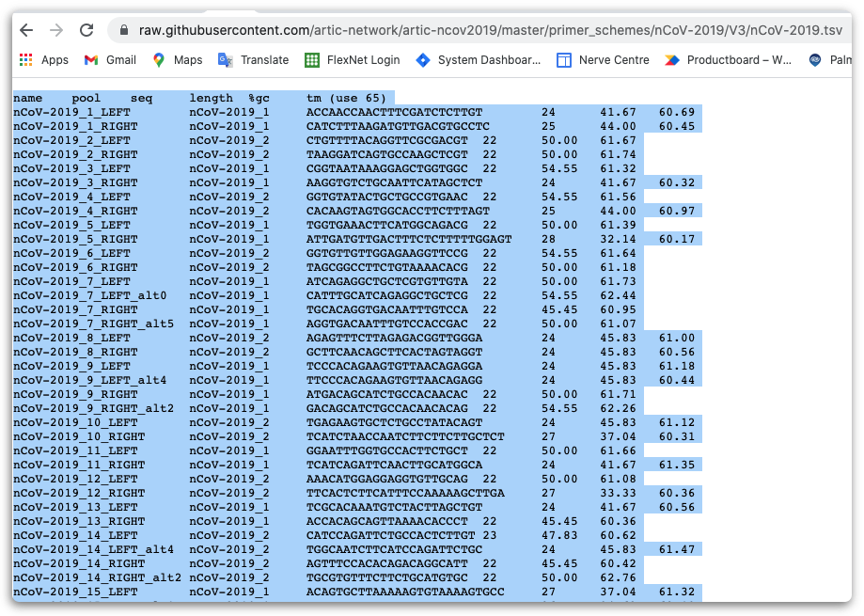Open the Gmail bookmark

click(110, 59)
